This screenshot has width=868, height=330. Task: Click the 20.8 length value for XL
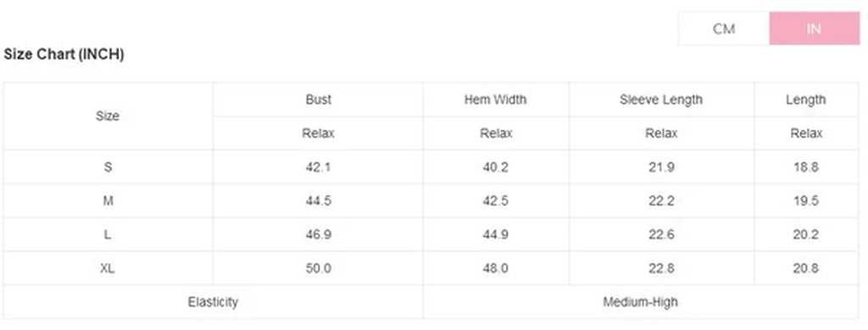pos(805,269)
